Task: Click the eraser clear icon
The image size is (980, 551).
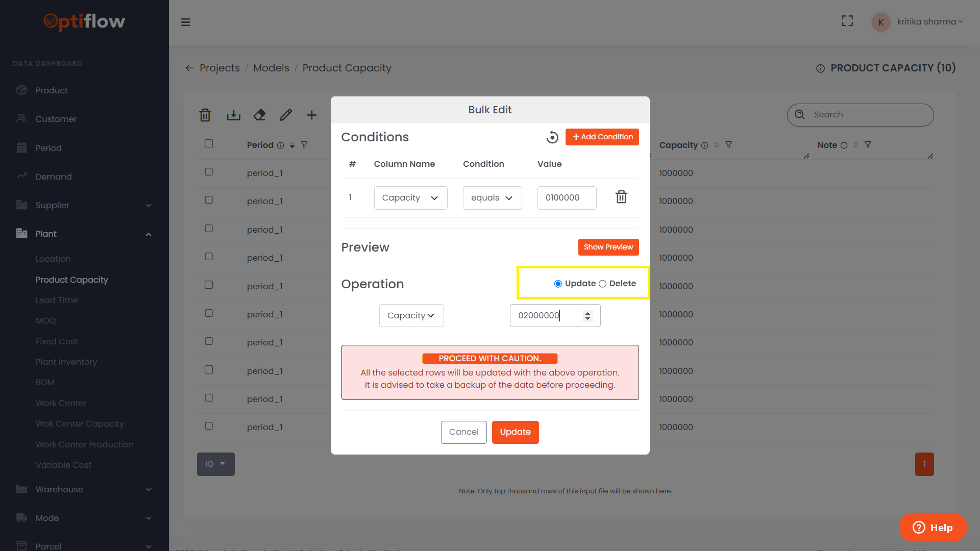Action: (259, 115)
